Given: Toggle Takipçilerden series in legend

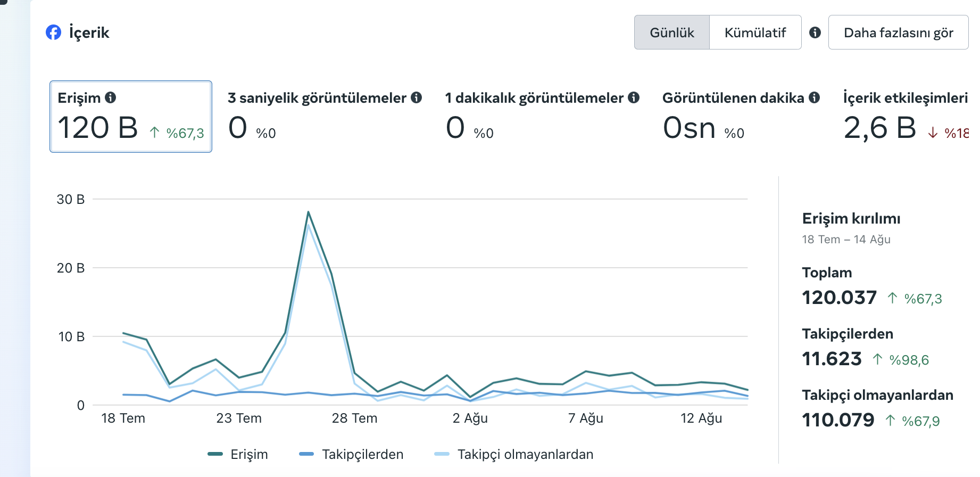Looking at the screenshot, I should point(351,454).
